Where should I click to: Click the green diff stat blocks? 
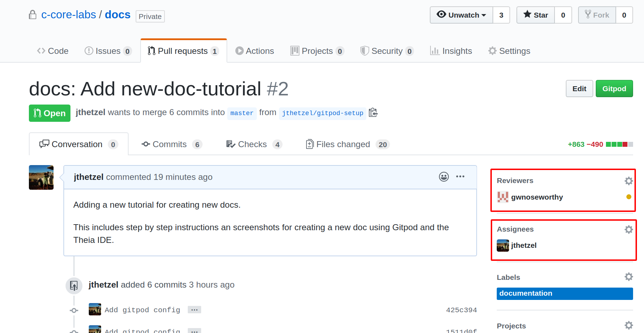click(615, 144)
